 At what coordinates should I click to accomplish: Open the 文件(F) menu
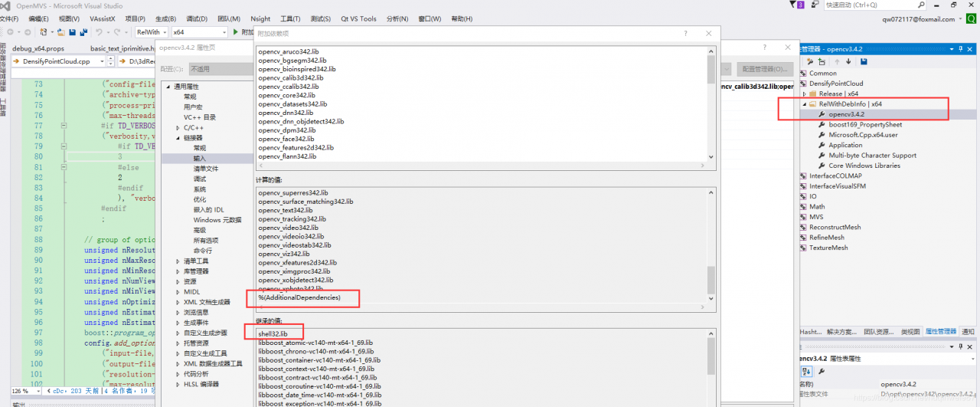[8, 18]
